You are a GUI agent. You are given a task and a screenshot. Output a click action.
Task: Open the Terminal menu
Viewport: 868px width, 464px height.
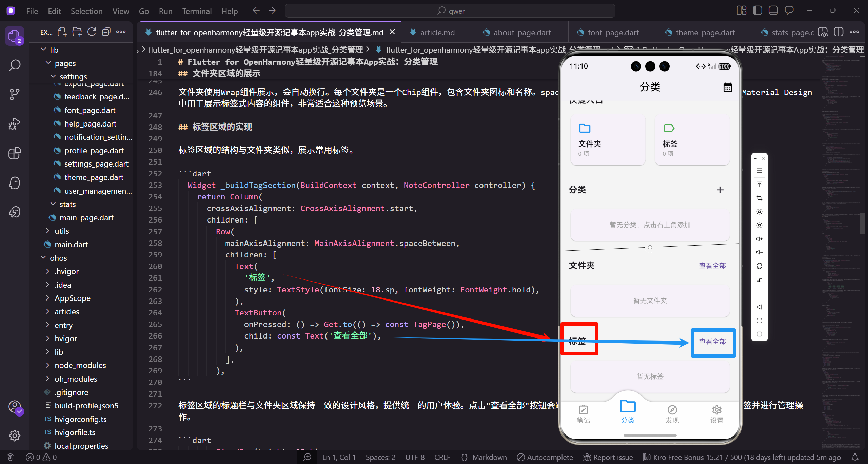pyautogui.click(x=197, y=11)
